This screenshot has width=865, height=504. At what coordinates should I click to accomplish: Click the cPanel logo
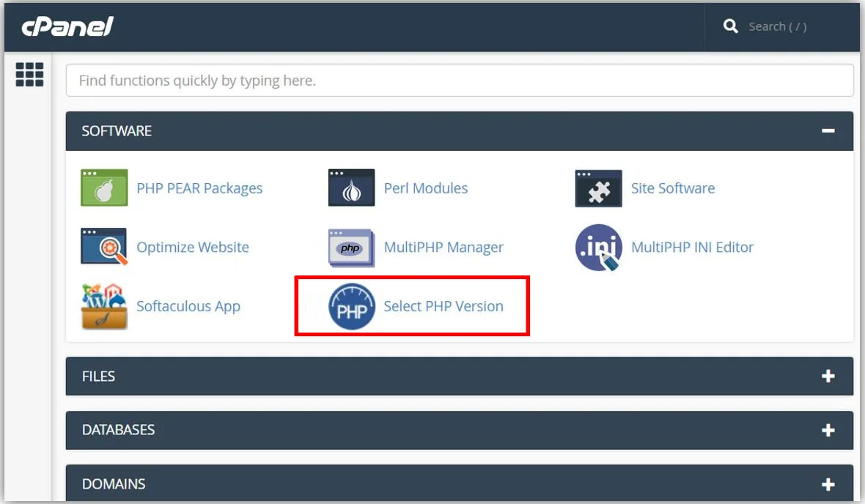[x=67, y=26]
